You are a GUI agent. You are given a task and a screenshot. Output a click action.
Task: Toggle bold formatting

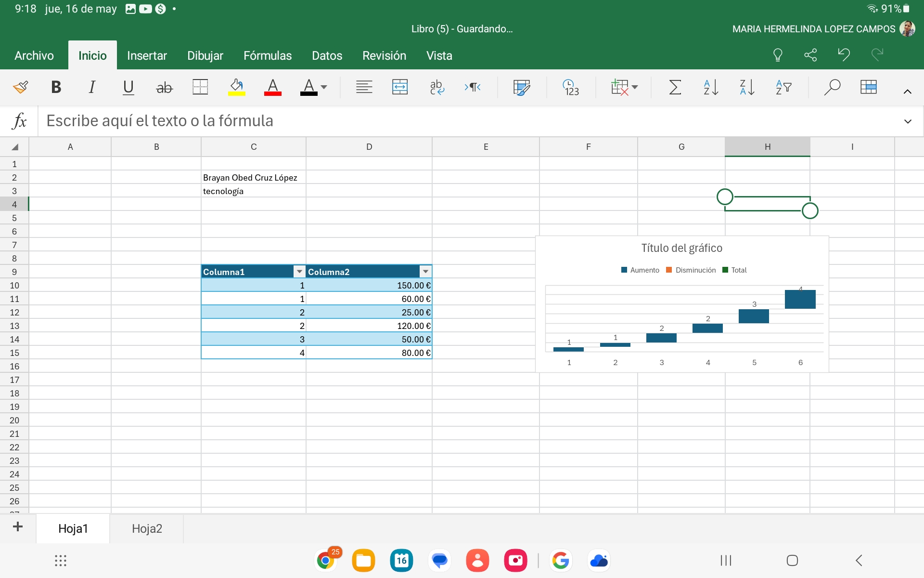[56, 87]
